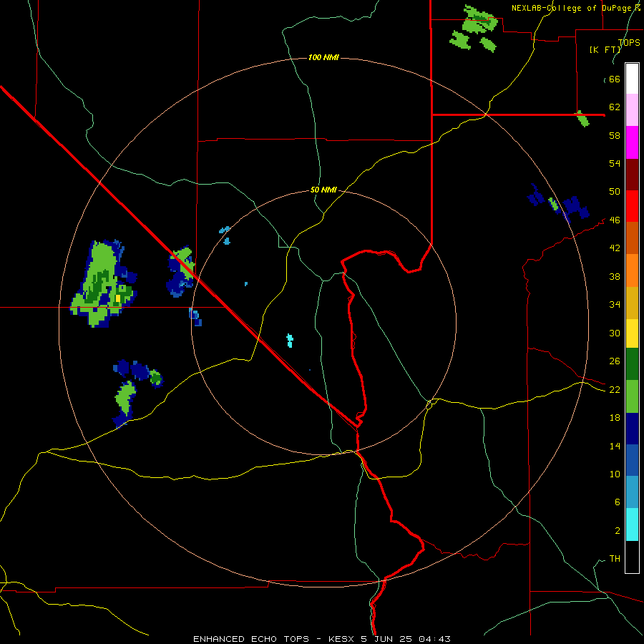The height and width of the screenshot is (644, 644).
Task: Click the 'TH' legend label
Action: tap(615, 559)
